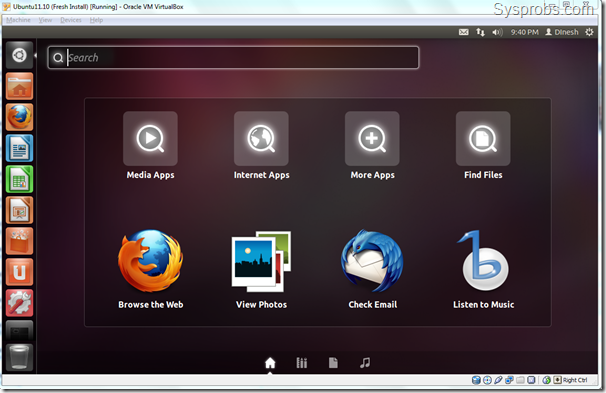This screenshot has width=606, height=393.
Task: Click the View Photos icon
Action: click(261, 261)
